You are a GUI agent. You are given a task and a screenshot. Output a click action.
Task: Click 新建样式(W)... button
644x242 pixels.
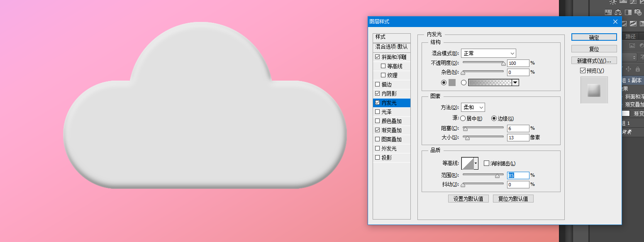click(594, 60)
